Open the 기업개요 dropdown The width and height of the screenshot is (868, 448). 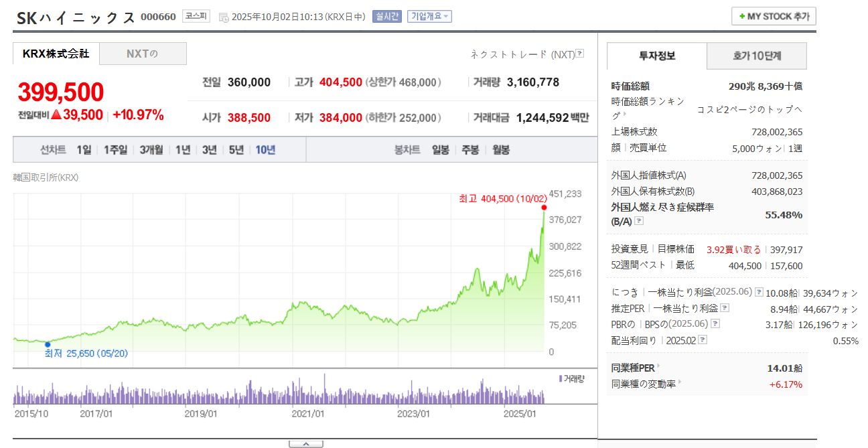coord(429,16)
